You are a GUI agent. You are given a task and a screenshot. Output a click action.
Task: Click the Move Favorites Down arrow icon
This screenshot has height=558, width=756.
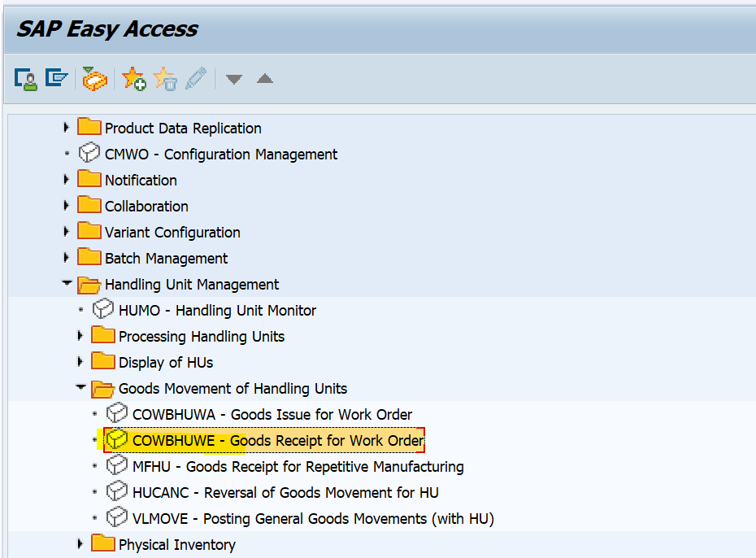[233, 79]
